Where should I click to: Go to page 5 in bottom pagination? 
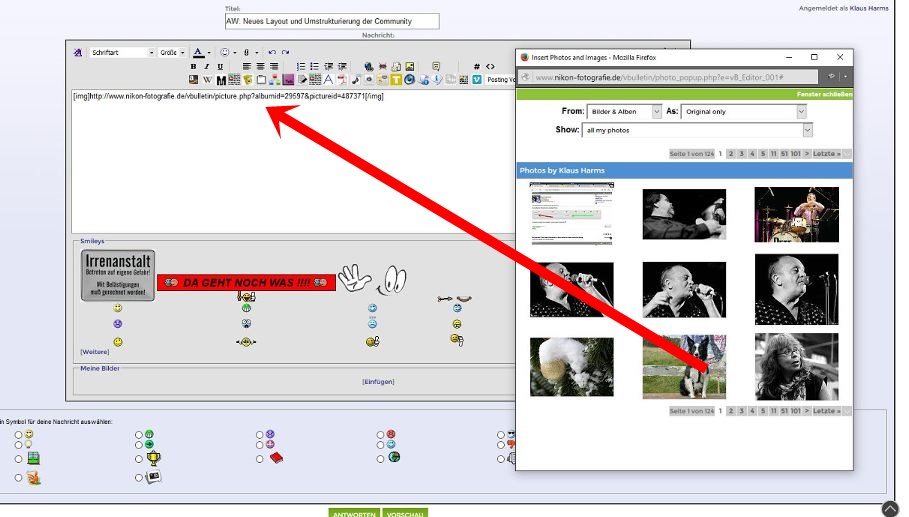(x=763, y=411)
